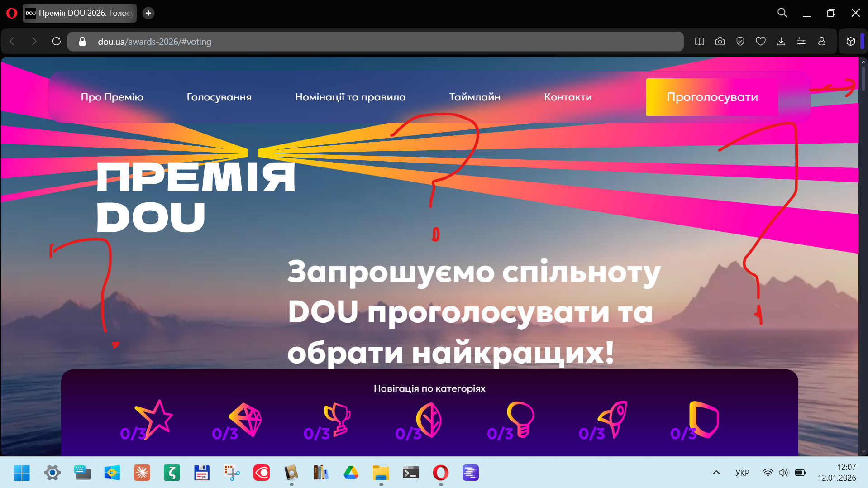Open the ad blocker shield icon
This screenshot has height=488, width=868.
(x=740, y=41)
